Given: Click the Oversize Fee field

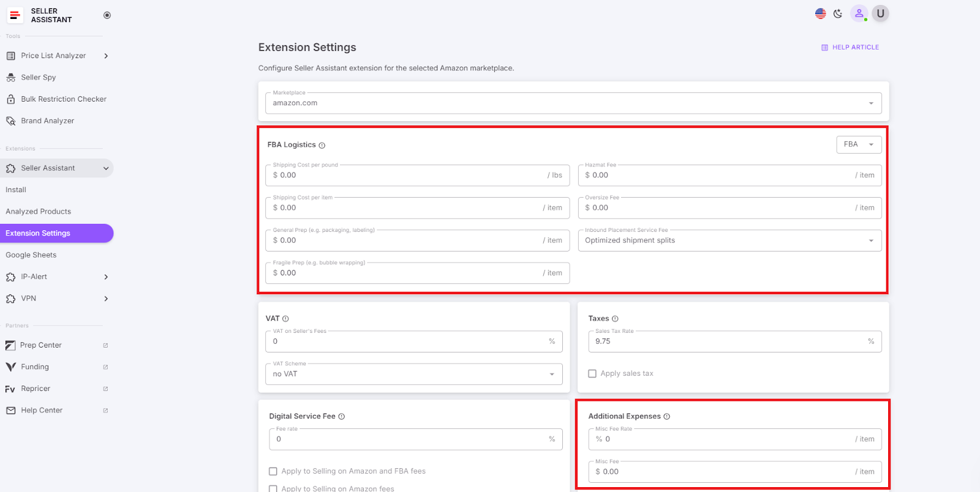Looking at the screenshot, I should (730, 208).
